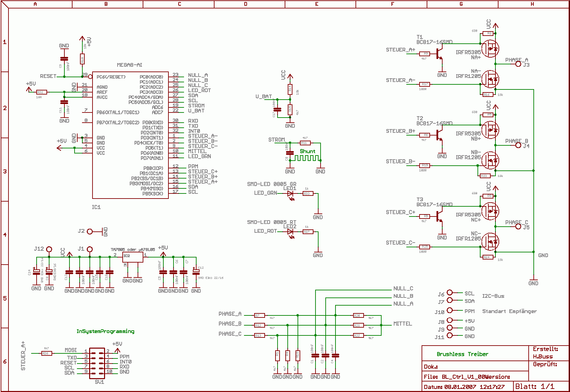
Task: Click the InSystemProgramming label
Action: tap(105, 331)
